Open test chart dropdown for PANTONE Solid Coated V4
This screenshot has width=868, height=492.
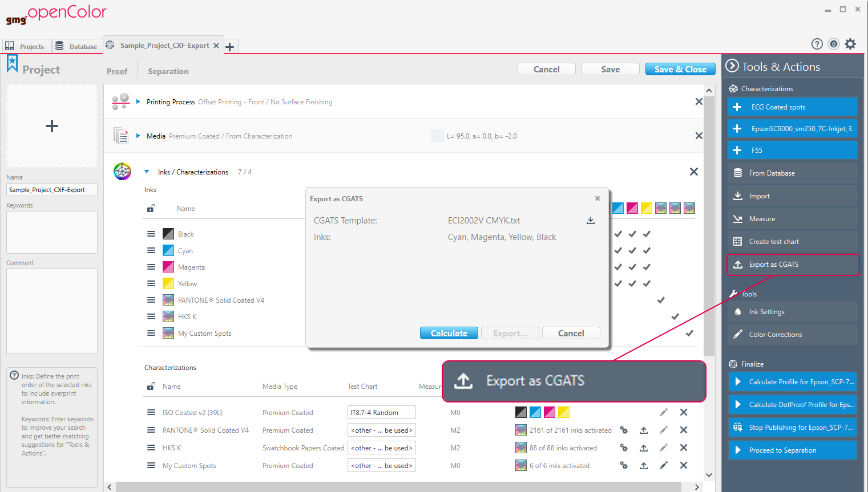382,430
